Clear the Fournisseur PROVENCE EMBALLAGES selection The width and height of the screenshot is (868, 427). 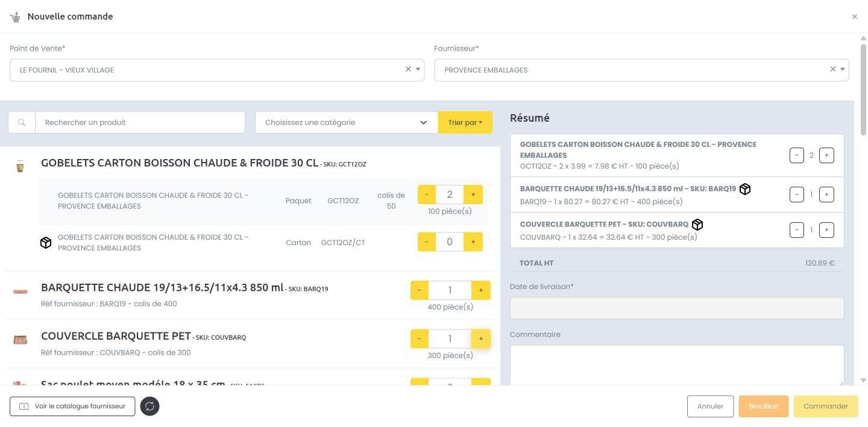point(833,69)
